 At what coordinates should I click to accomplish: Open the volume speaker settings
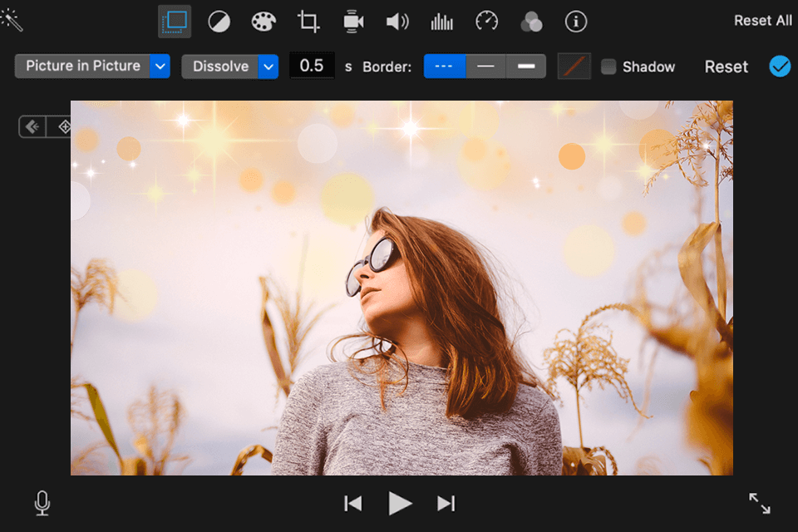pyautogui.click(x=397, y=22)
